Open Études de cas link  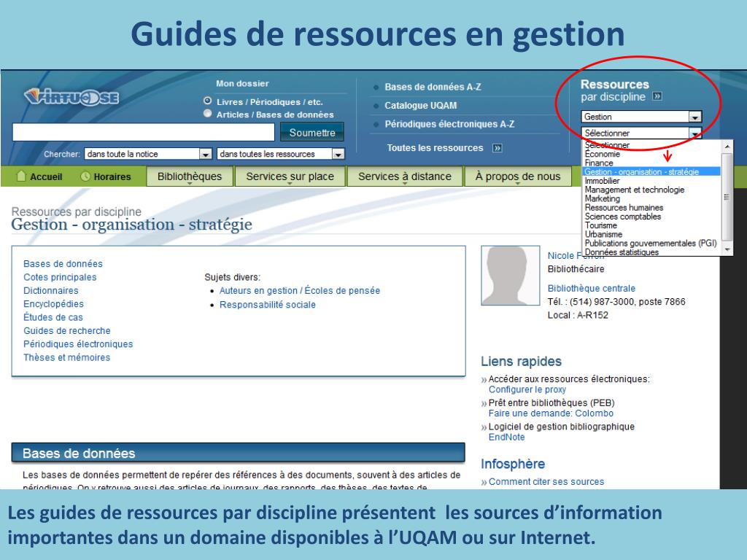tap(53, 317)
